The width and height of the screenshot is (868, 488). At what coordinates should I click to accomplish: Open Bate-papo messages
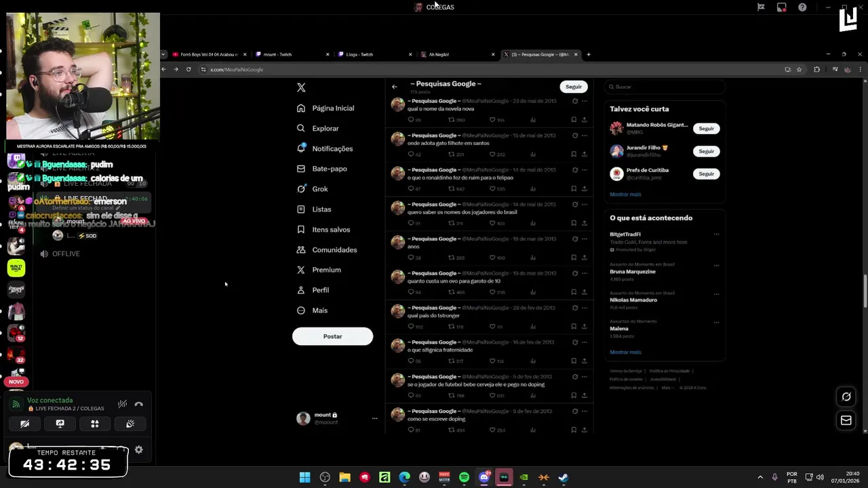pyautogui.click(x=321, y=169)
